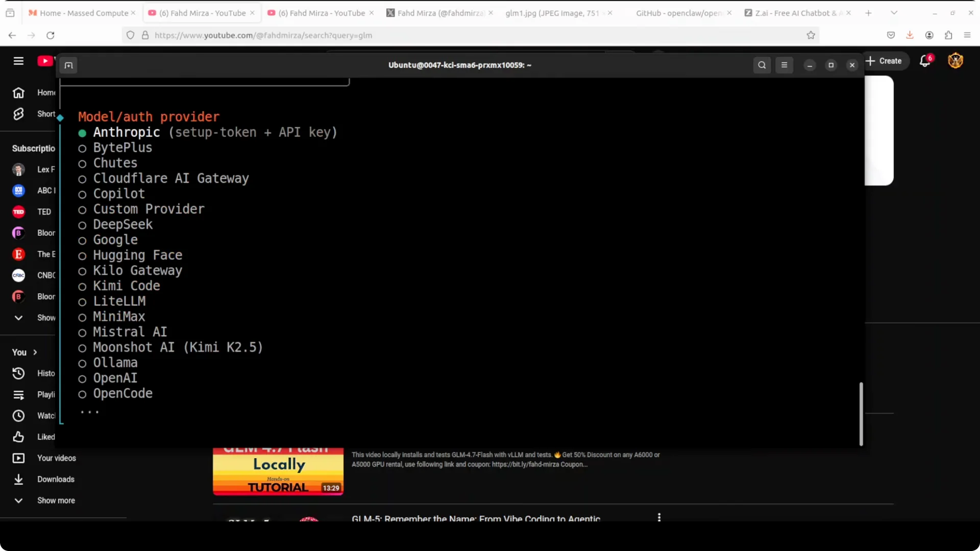Reload the current browser page

[x=50, y=35]
